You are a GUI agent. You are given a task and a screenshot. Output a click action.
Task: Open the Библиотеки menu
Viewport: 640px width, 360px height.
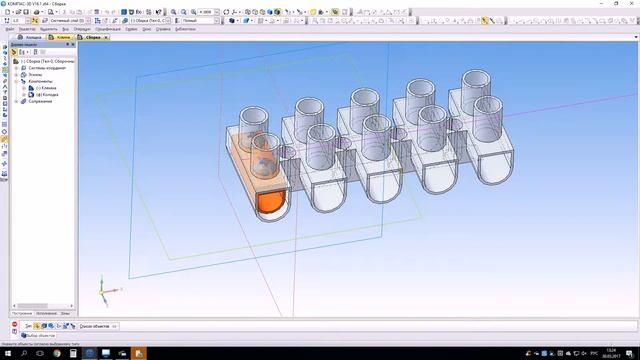coord(185,29)
